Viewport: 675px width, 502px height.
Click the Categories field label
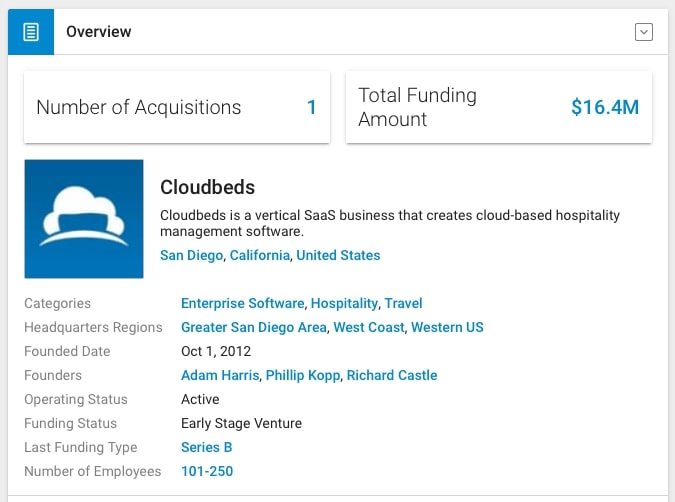click(x=58, y=303)
